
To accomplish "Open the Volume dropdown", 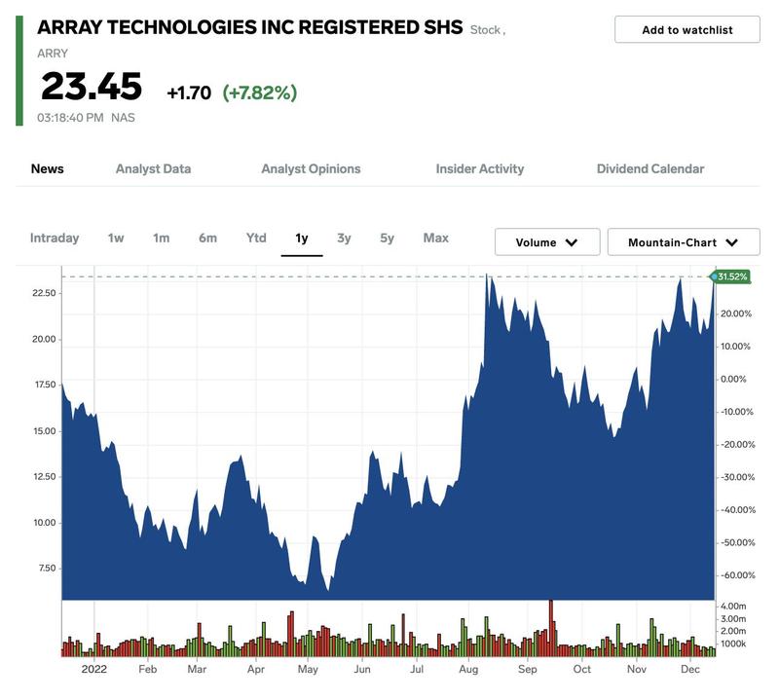I will pos(547,242).
